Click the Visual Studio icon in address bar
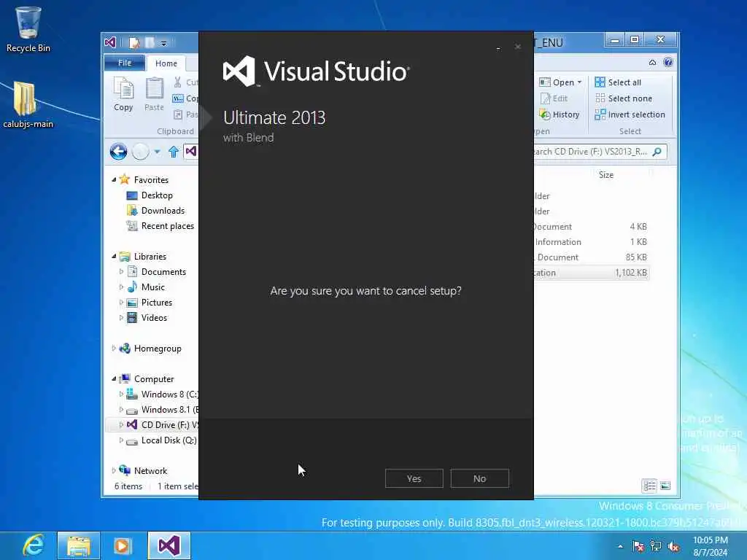Viewport: 747px width, 560px height. click(x=191, y=152)
